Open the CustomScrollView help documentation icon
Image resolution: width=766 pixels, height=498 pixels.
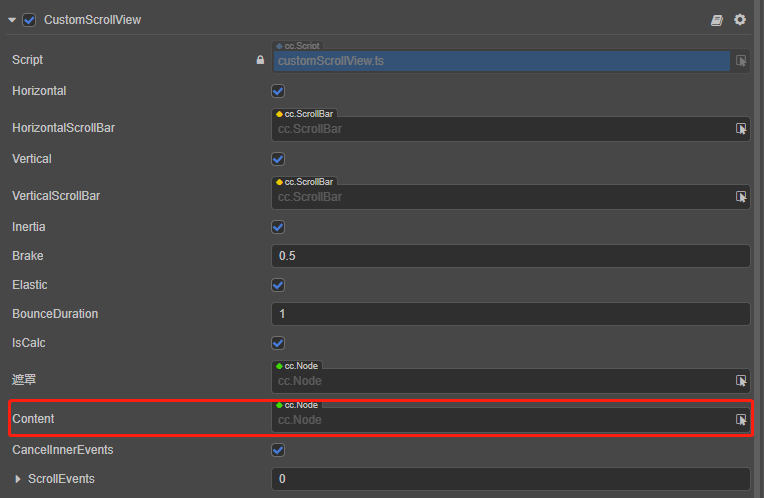[716, 20]
